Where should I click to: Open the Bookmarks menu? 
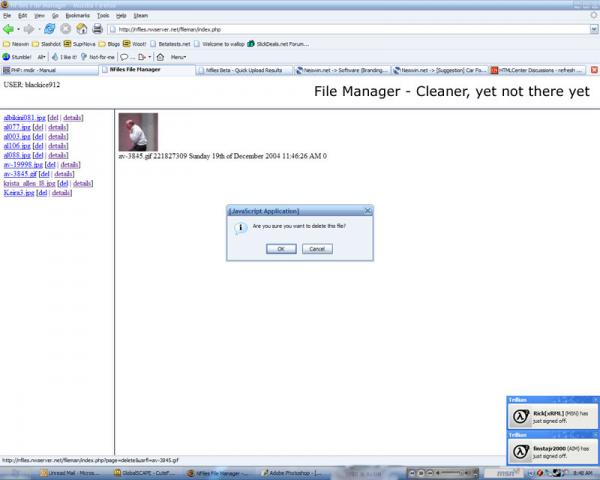coord(77,16)
